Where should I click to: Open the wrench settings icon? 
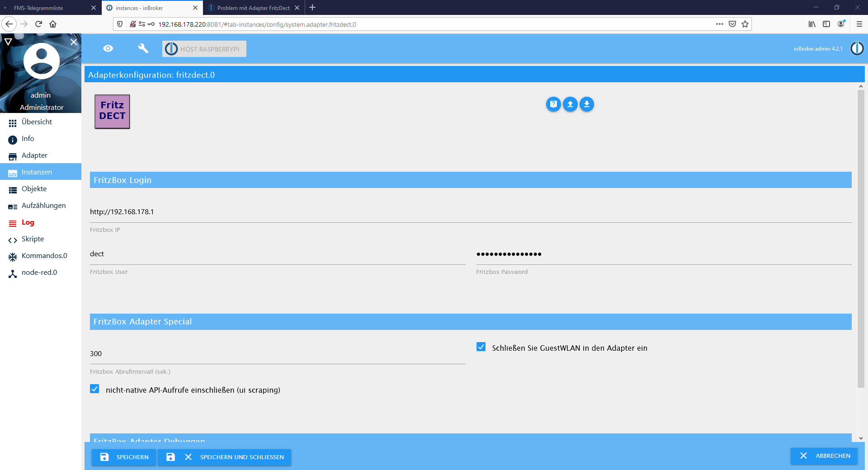pos(143,48)
